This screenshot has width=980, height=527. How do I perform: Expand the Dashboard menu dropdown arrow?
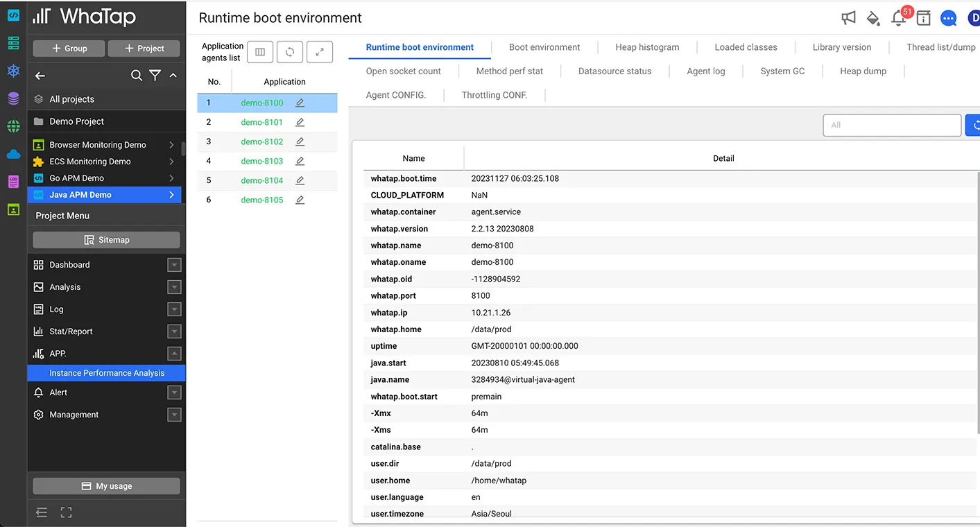tap(175, 265)
